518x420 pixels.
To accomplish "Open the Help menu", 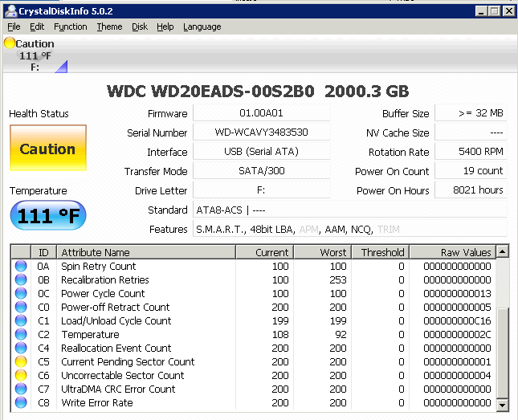I will click(165, 27).
